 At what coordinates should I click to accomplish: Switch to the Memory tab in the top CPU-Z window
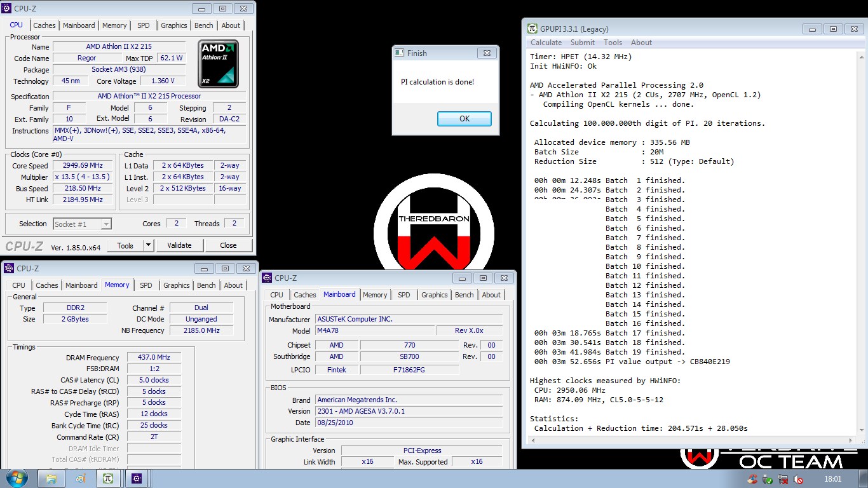[x=114, y=25]
